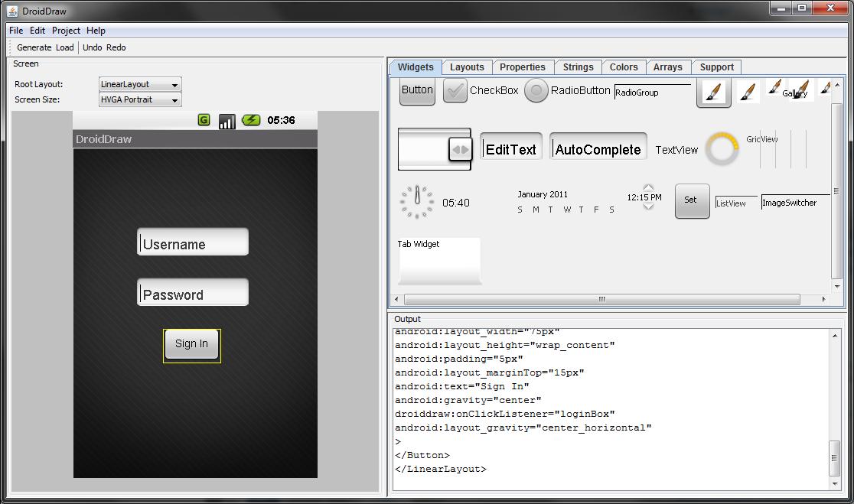Screen dimensions: 854x504
Task: Click the Generate toolbar button
Action: point(34,47)
